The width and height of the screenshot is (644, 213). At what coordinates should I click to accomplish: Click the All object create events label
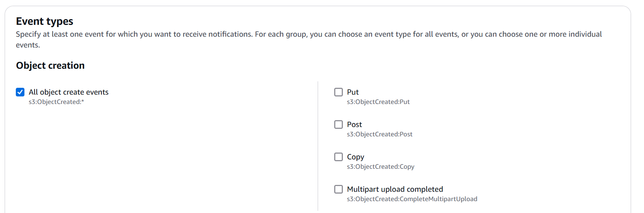click(x=69, y=92)
